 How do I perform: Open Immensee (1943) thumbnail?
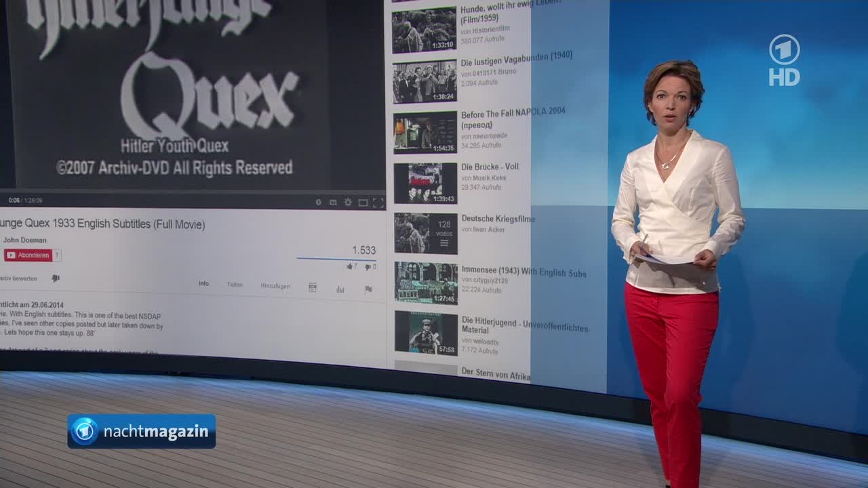pos(426,283)
